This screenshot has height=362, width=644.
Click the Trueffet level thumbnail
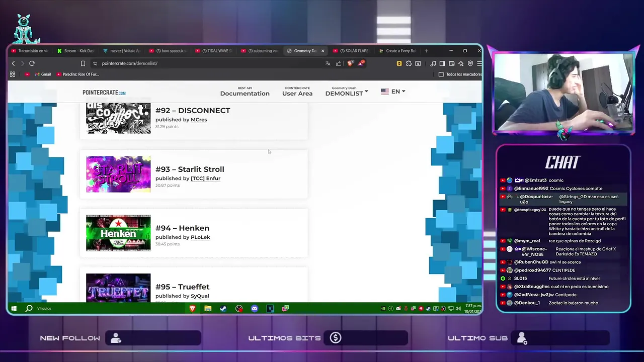(x=118, y=288)
